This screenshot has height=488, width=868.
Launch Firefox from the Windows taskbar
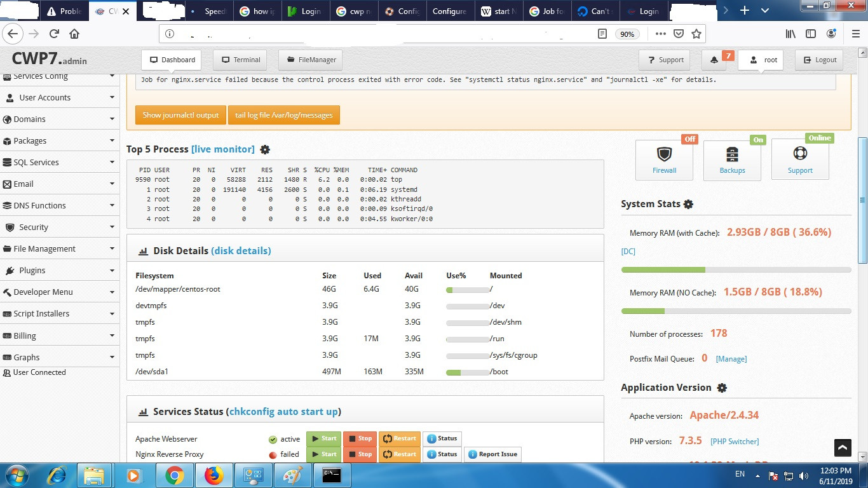tap(214, 475)
